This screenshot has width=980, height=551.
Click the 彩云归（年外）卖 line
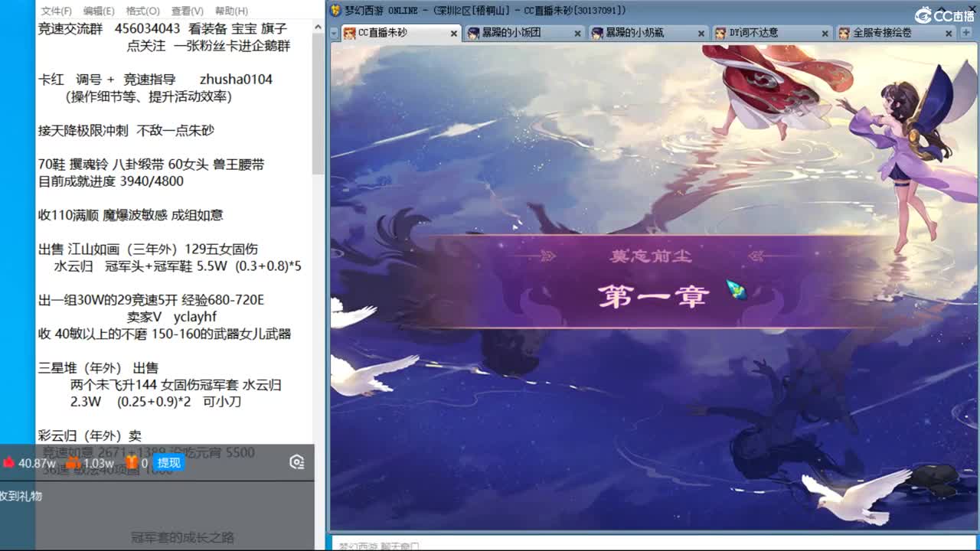[90, 435]
